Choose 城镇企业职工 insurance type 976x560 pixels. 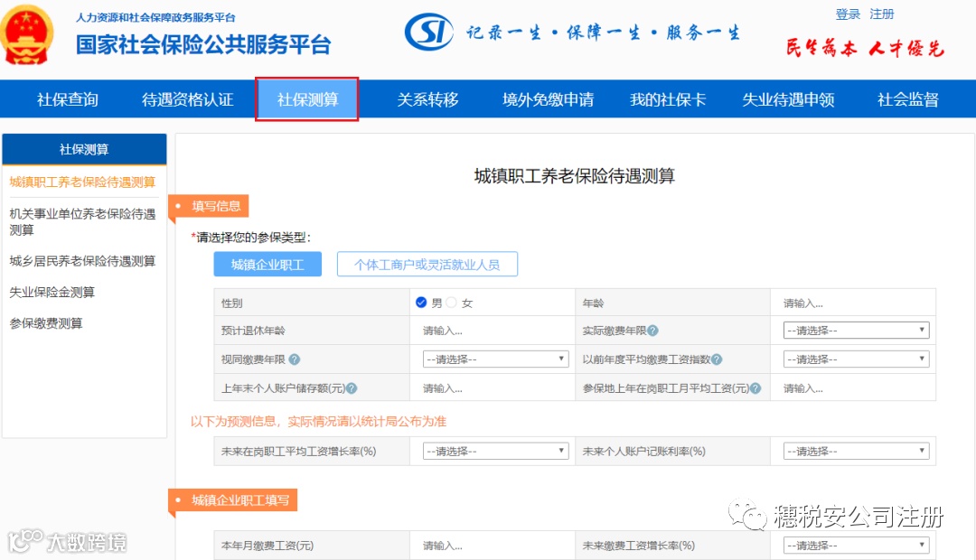click(267, 265)
